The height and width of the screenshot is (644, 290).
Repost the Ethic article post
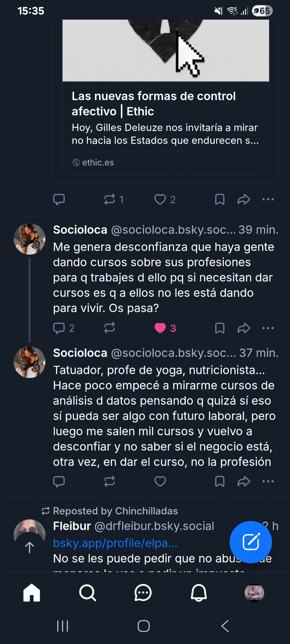pyautogui.click(x=110, y=200)
